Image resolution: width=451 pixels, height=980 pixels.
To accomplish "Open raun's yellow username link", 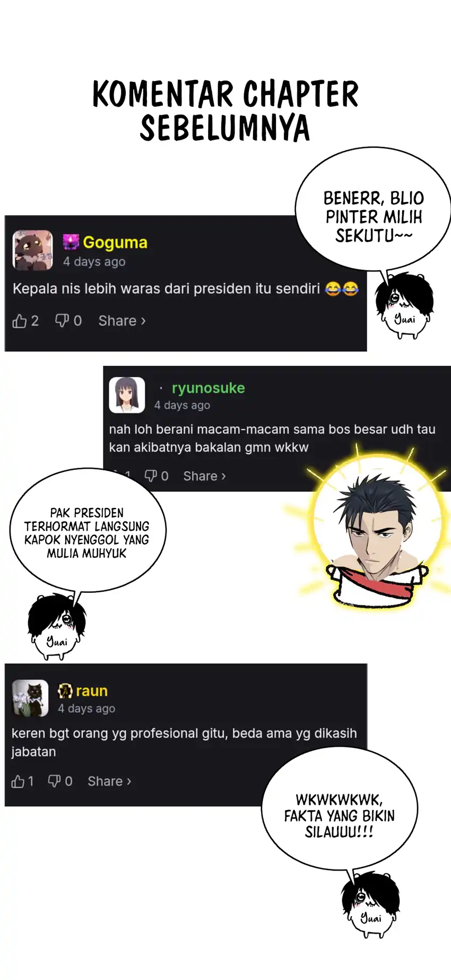I will click(x=92, y=691).
